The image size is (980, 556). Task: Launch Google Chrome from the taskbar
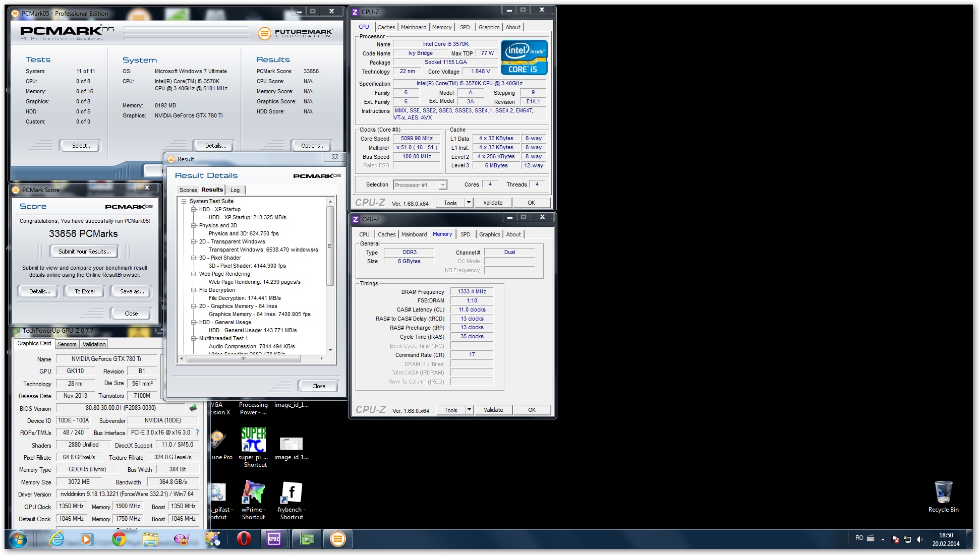tap(119, 539)
